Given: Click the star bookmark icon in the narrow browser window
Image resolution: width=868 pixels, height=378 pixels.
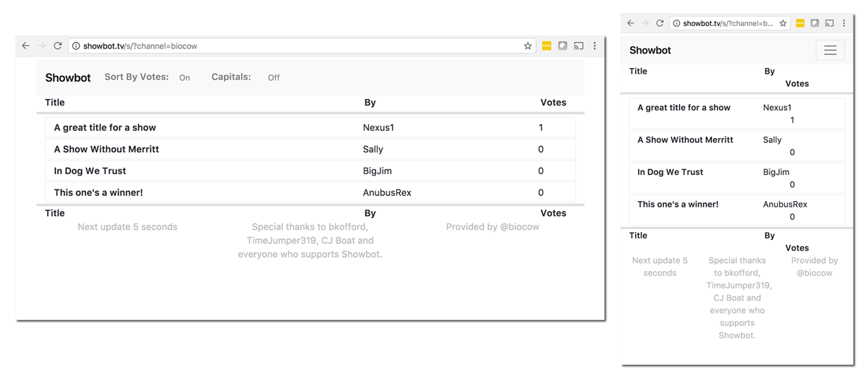Looking at the screenshot, I should [x=783, y=23].
